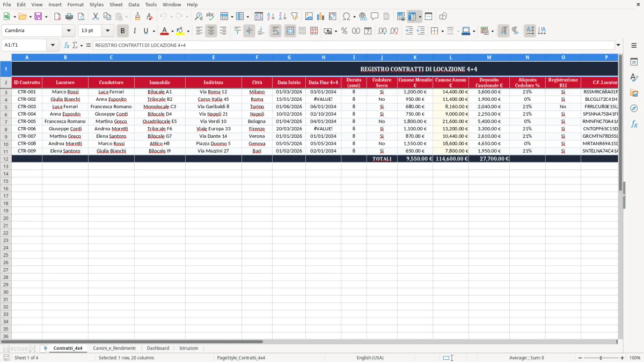Viewport: 644px width, 362px height.
Task: Switch to Dashboard sheet tab
Action: tap(158, 349)
